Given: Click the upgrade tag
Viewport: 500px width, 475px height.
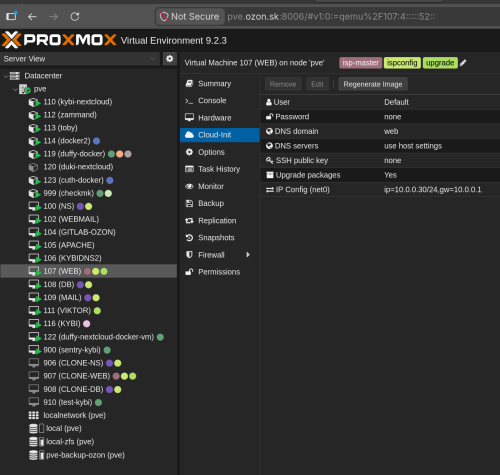Looking at the screenshot, I should [440, 63].
